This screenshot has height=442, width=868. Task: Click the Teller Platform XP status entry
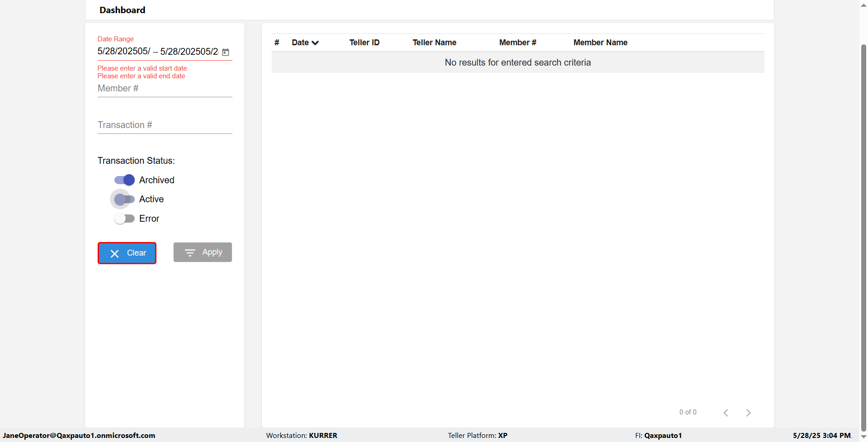click(477, 435)
